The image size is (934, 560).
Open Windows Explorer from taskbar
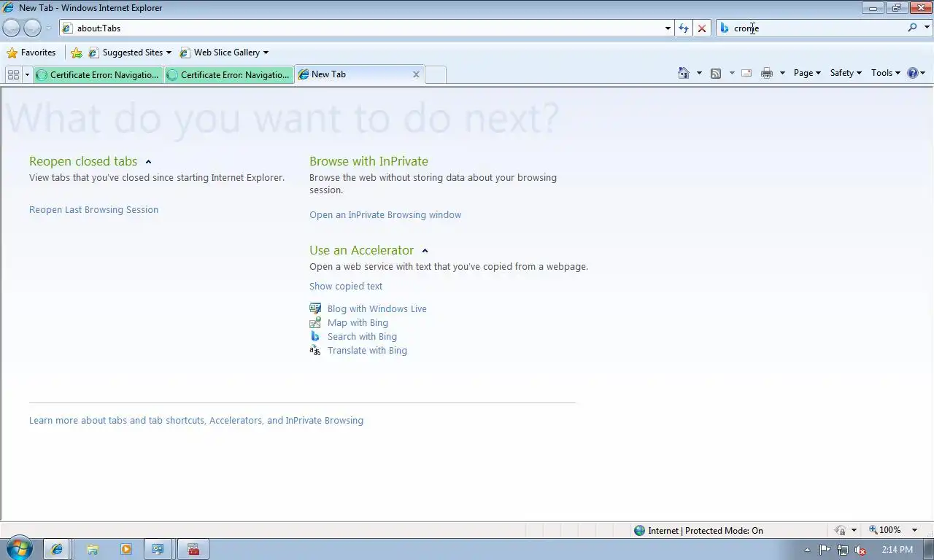93,549
